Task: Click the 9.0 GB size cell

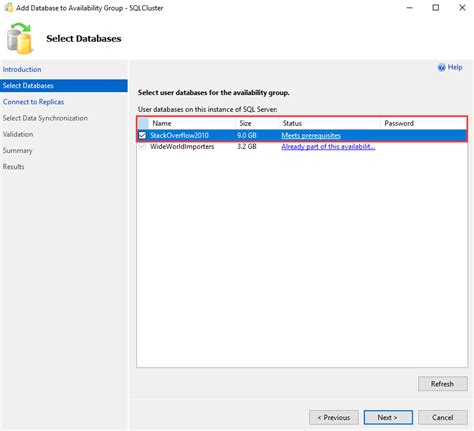Action: click(247, 136)
